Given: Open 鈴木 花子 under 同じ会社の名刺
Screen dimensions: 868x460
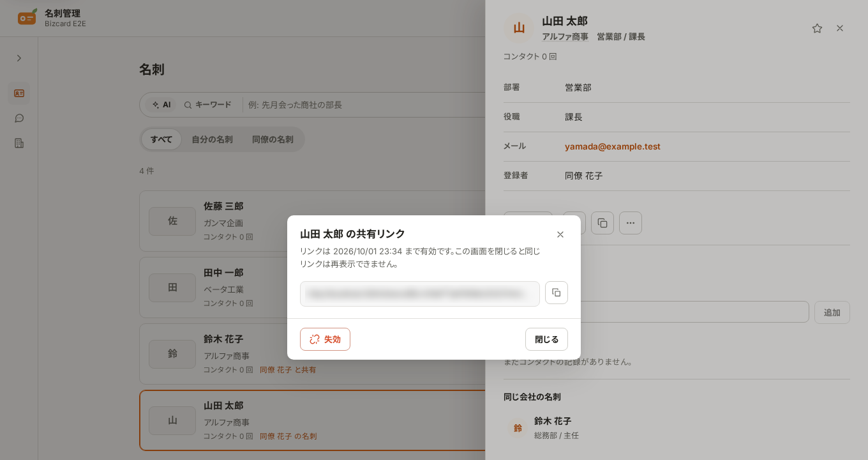Looking at the screenshot, I should click(x=677, y=428).
